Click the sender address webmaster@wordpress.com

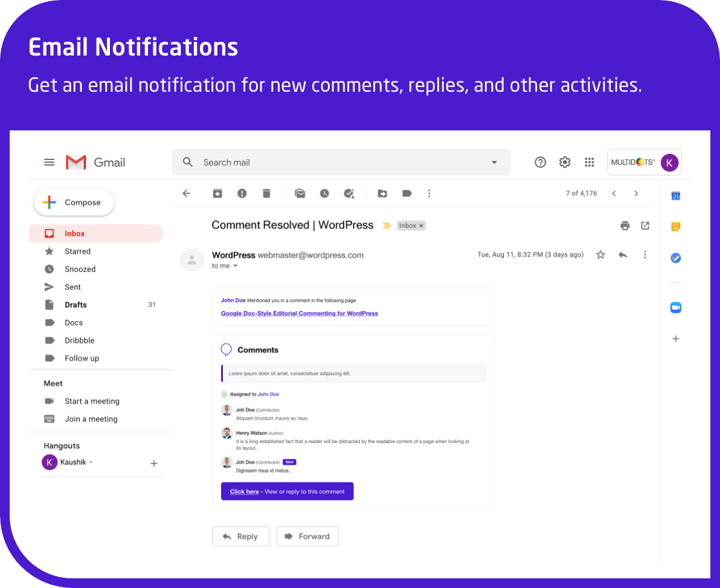(310, 255)
